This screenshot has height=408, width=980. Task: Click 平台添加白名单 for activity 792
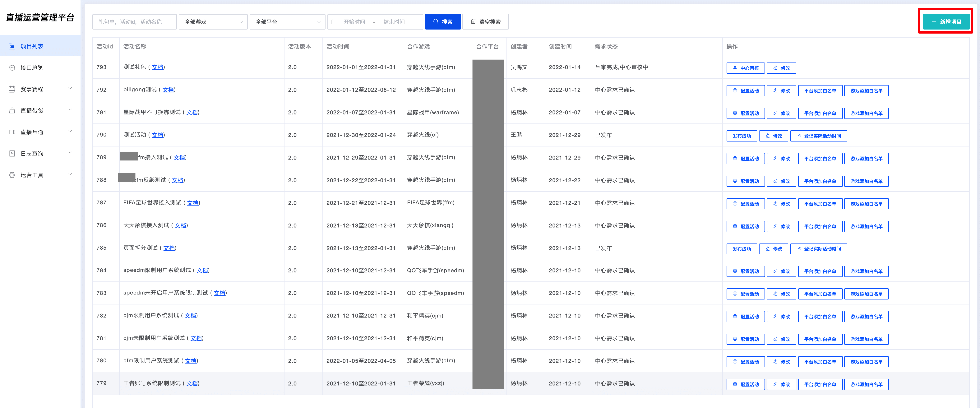(x=820, y=90)
